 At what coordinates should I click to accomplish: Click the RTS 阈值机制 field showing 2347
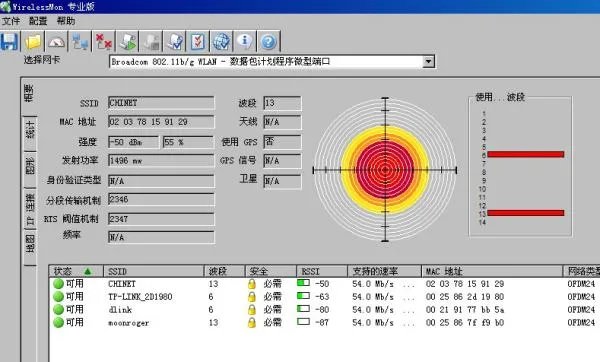click(161, 219)
